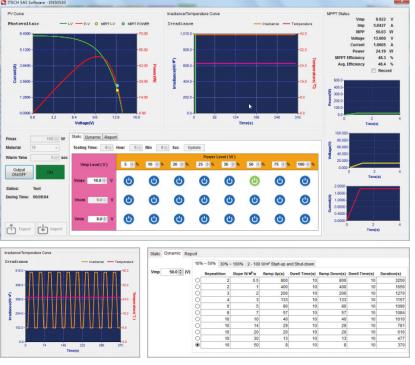415x365 pixels.
Task: Click the Export icon
Action: click(x=11, y=229)
